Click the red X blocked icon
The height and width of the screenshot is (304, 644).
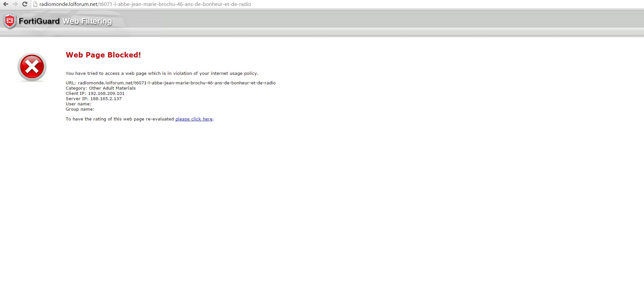[32, 67]
